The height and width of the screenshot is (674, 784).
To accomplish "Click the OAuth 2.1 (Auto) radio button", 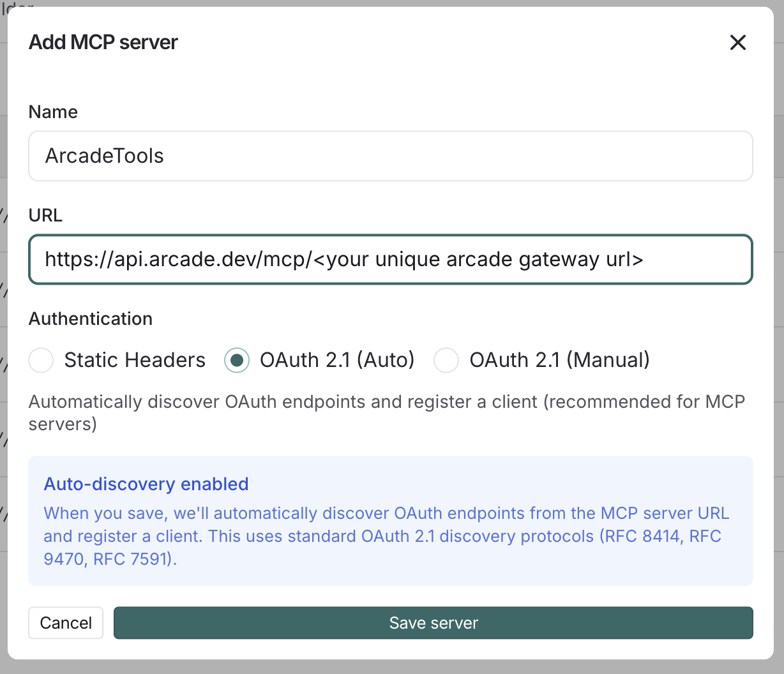I will coord(237,360).
